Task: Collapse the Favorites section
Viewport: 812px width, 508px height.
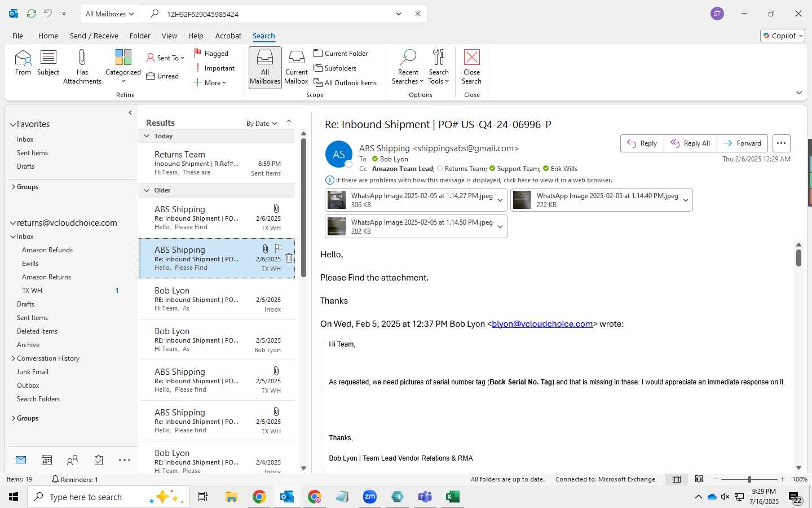Action: (x=13, y=124)
